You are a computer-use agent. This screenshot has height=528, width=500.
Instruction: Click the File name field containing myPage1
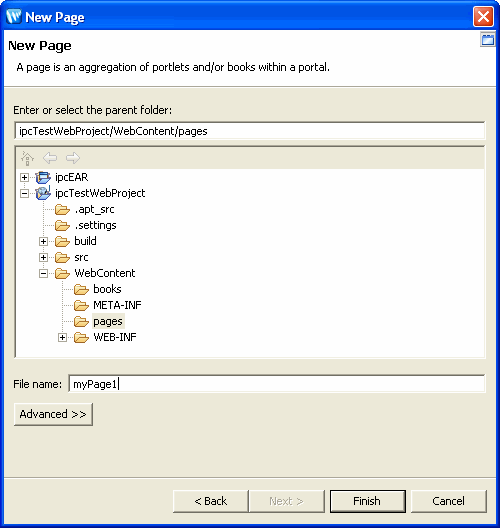pyautogui.click(x=276, y=384)
